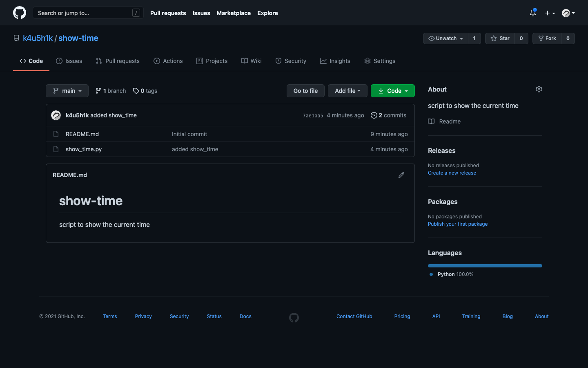
Task: Click the Python 100.0% language entry
Action: [452, 274]
